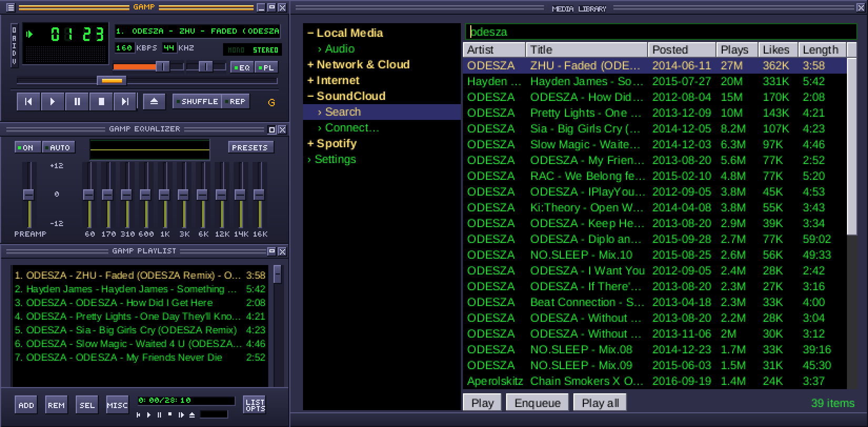
Task: Sort results by Plays column header
Action: coord(737,50)
